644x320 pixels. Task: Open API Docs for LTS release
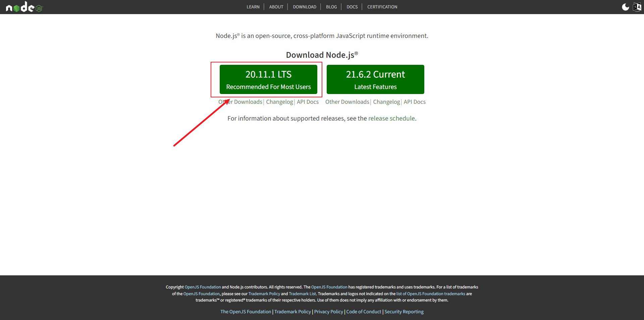coord(308,102)
